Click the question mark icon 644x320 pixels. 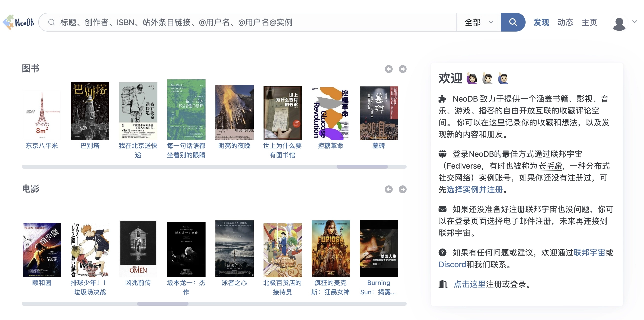coord(442,252)
